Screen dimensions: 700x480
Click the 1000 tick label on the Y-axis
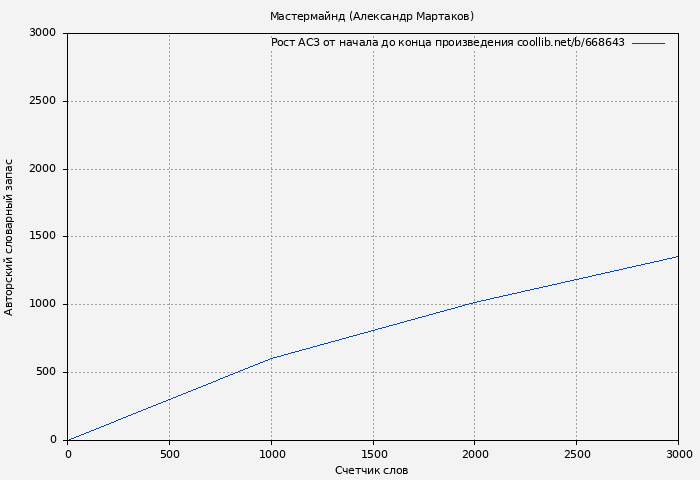coord(42,304)
